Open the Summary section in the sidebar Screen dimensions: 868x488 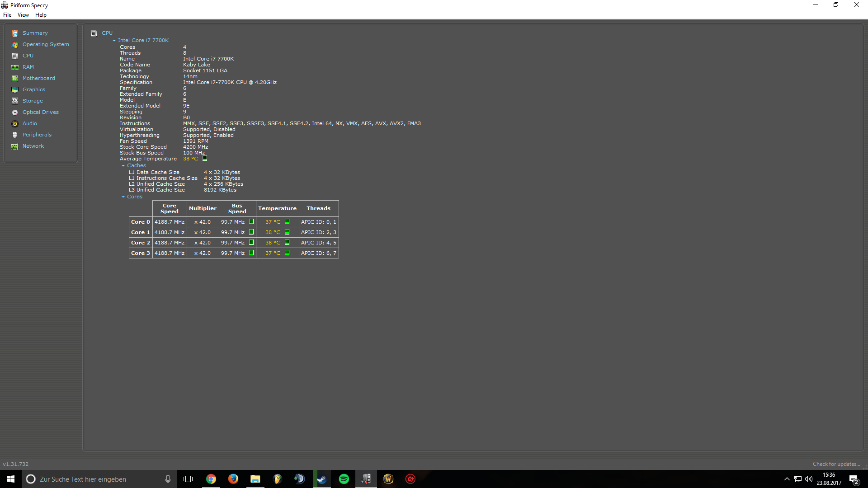pyautogui.click(x=35, y=33)
